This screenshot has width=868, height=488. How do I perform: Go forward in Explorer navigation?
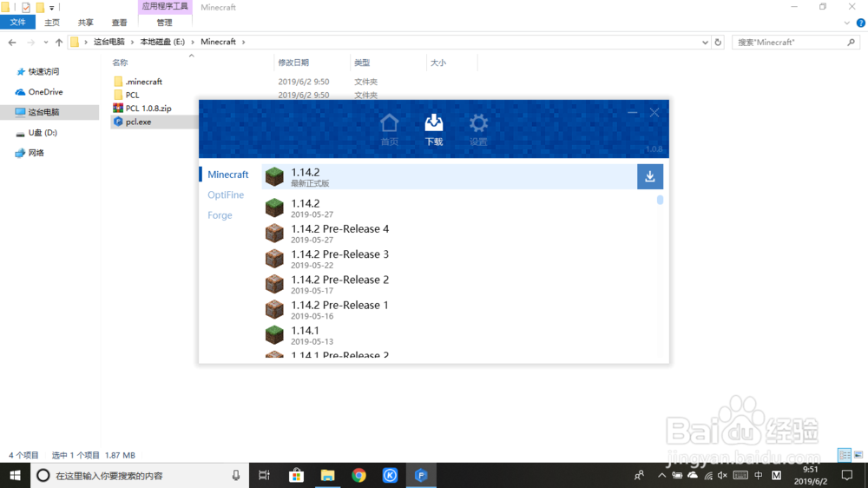tap(30, 42)
